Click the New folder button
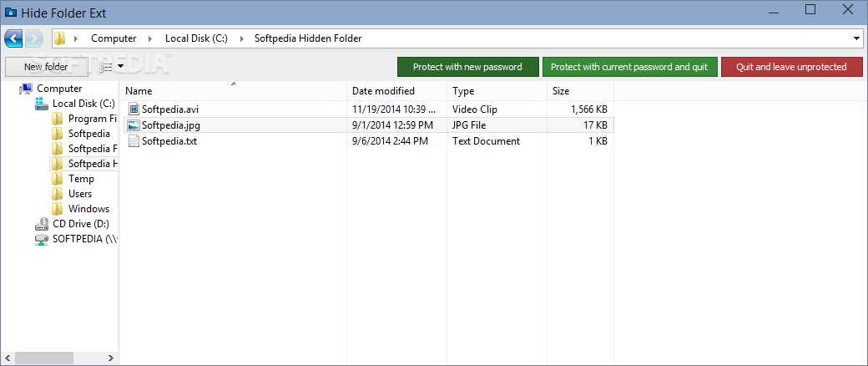 click(46, 67)
